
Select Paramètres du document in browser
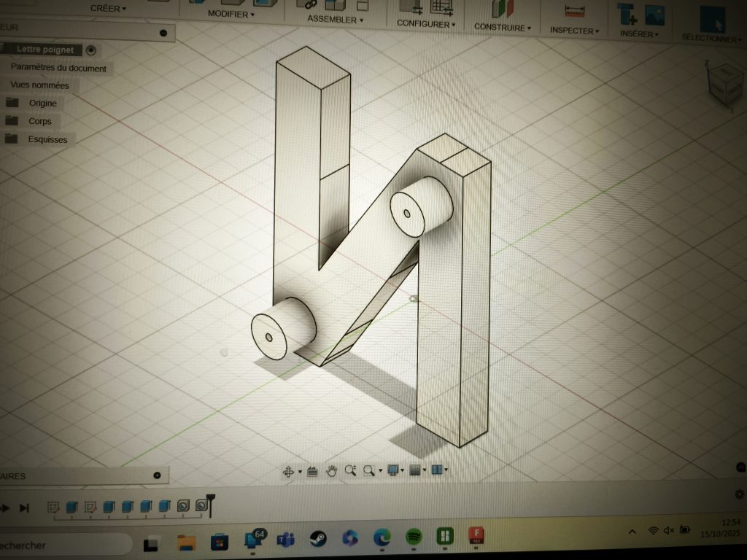[x=58, y=68]
